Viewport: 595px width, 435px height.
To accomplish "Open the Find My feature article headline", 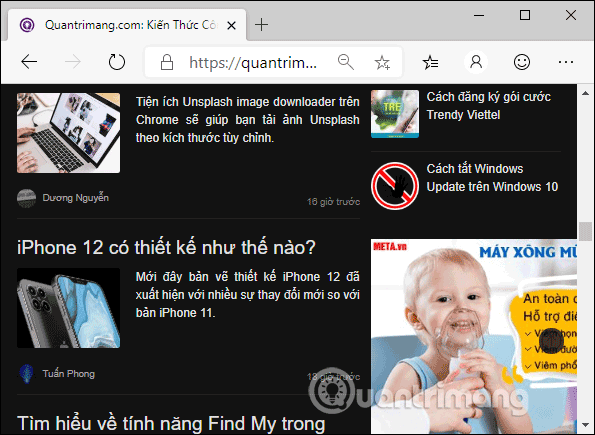I will pyautogui.click(x=171, y=424).
